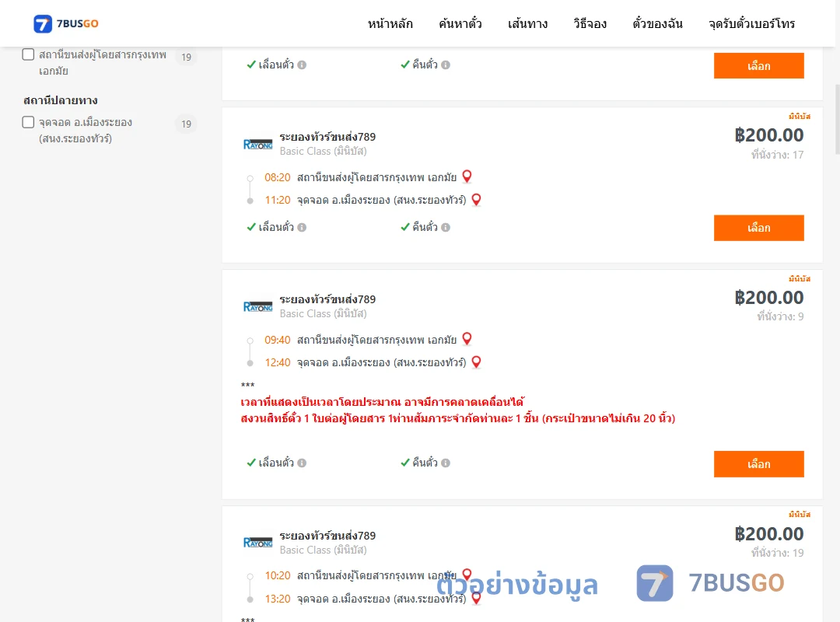Click the 10:20 departure time
Screen dimensions: 840x622
(x=278, y=575)
